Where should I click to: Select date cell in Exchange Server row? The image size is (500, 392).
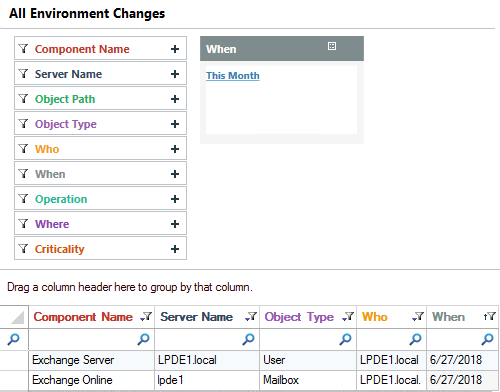tap(463, 360)
